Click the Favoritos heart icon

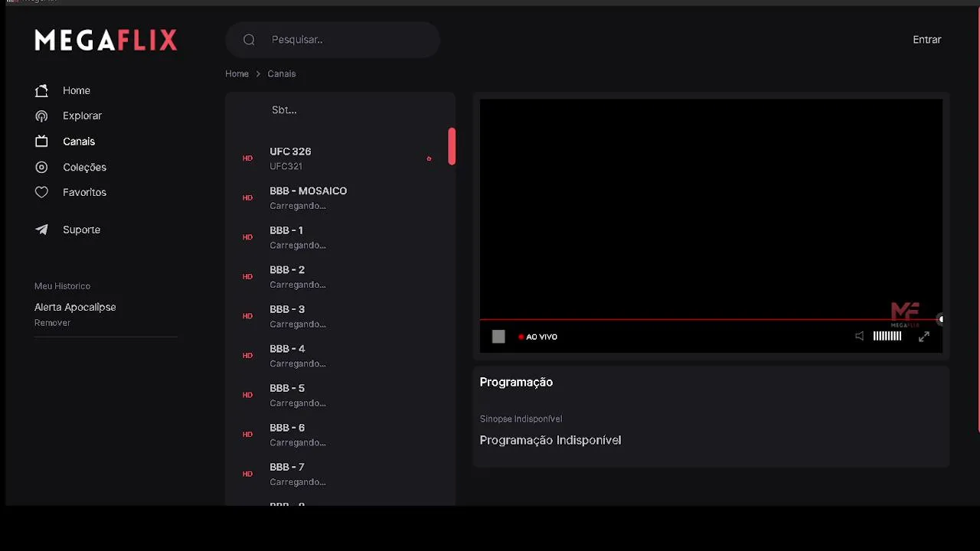pyautogui.click(x=41, y=192)
